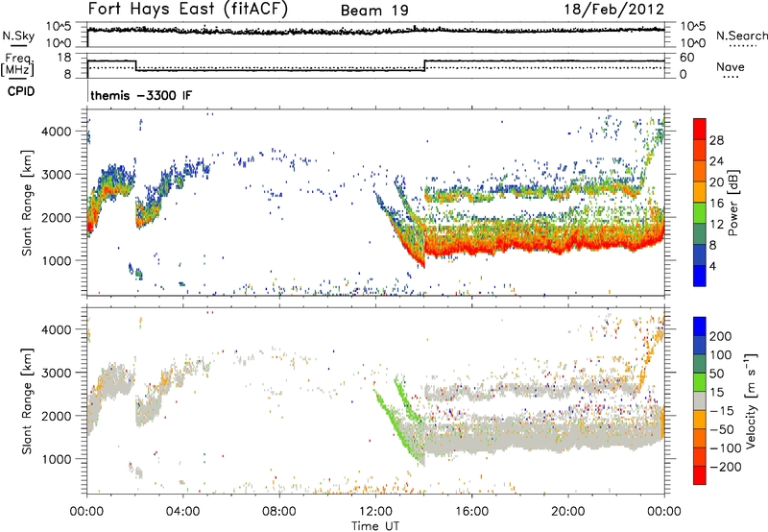Click the 20 tick on Power colorbar

coord(716,182)
